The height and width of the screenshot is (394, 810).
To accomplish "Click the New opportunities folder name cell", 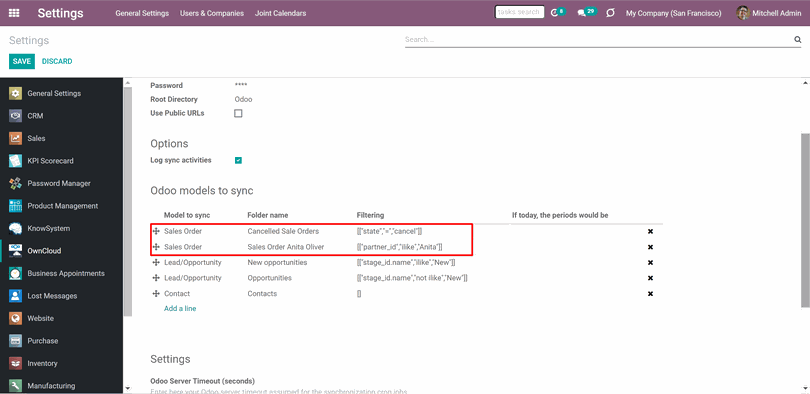I will click(277, 262).
